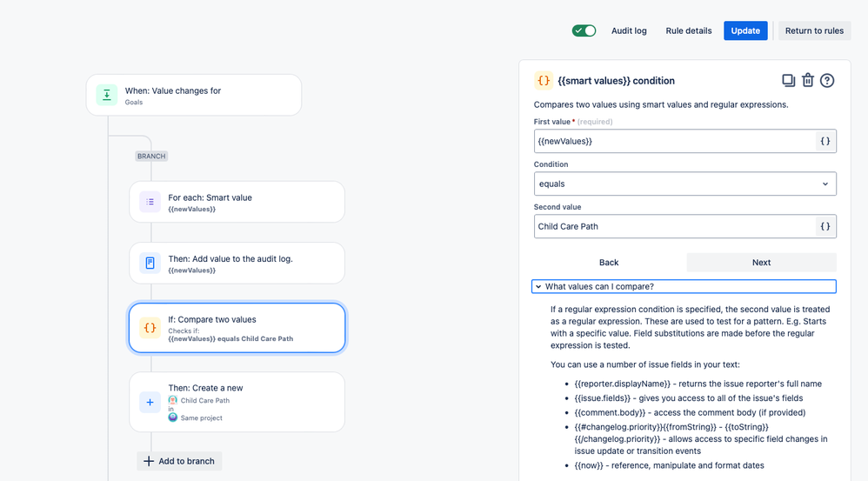Click the Child Care Path issue type icon

pyautogui.click(x=173, y=400)
